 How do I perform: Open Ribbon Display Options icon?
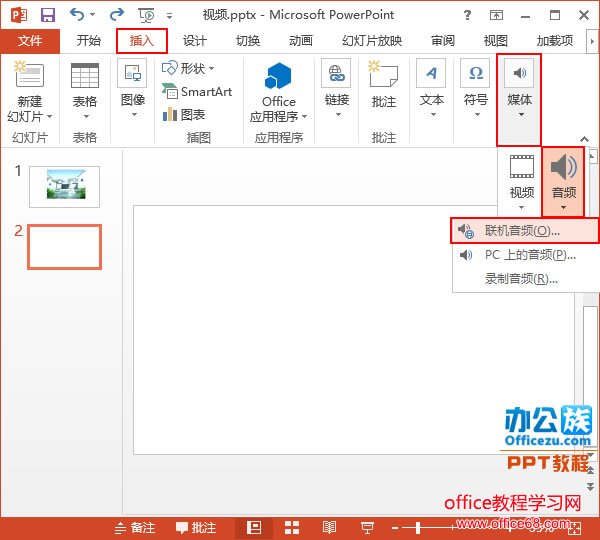point(496,15)
